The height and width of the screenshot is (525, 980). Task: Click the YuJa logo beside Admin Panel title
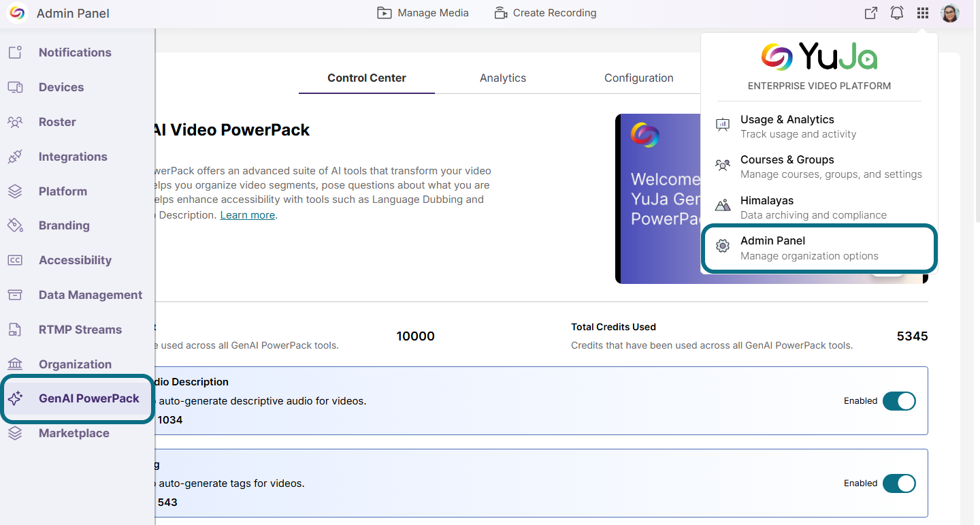pyautogui.click(x=17, y=13)
